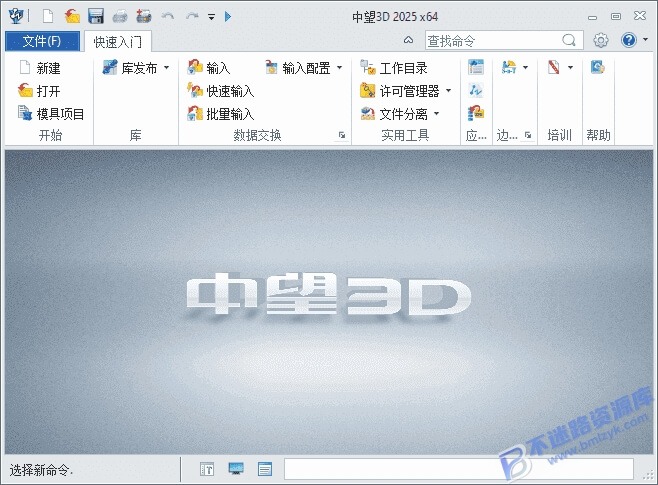Open 许可管理器 license manager
This screenshot has width=658, height=485.
click(400, 91)
